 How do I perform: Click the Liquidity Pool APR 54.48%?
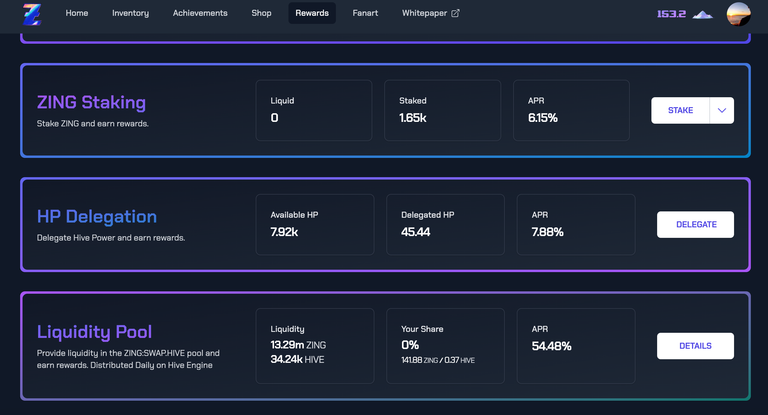552,346
